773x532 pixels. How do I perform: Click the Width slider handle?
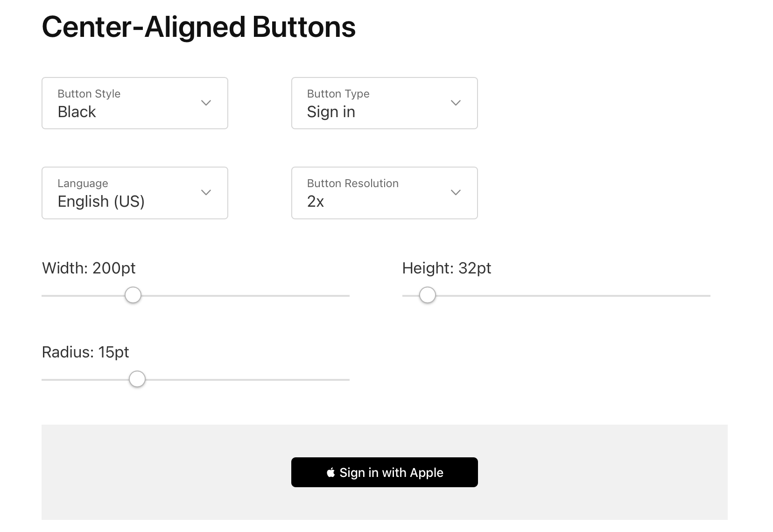(133, 295)
